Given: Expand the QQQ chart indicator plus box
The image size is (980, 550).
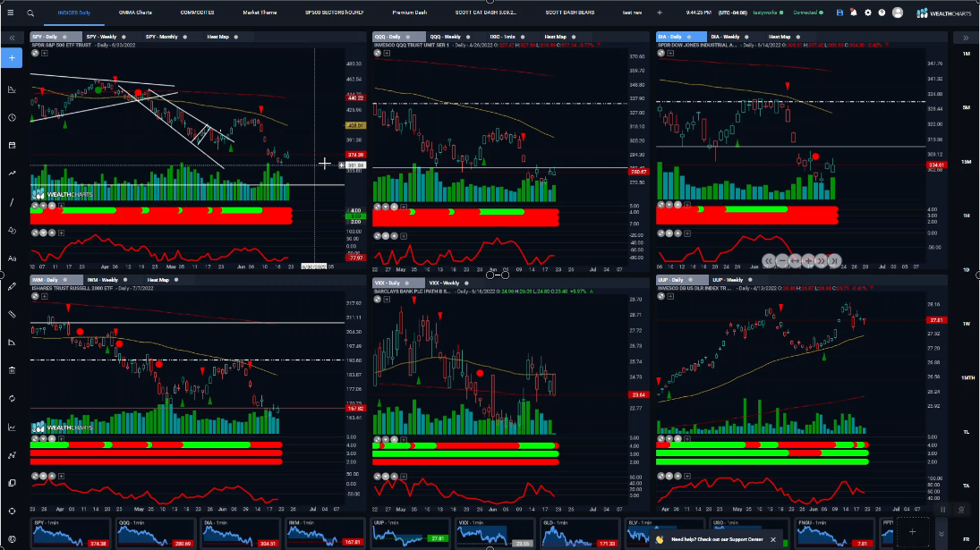Looking at the screenshot, I should (x=387, y=54).
